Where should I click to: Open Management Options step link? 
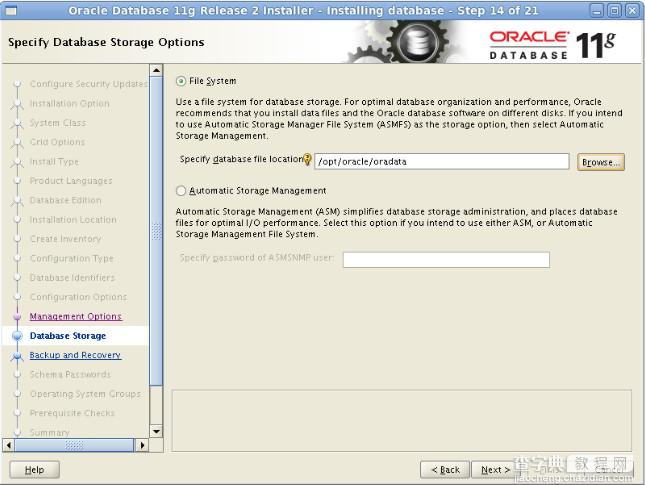coord(76,316)
